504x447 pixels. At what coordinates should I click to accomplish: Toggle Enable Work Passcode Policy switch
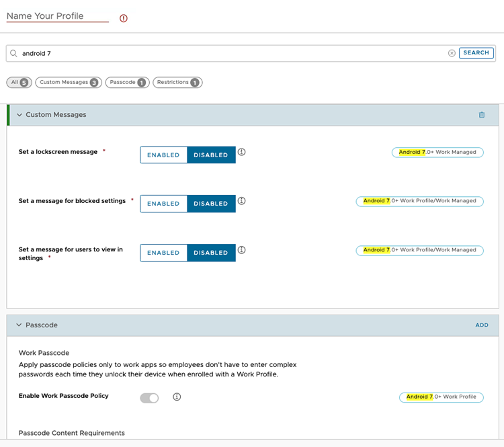tap(149, 398)
